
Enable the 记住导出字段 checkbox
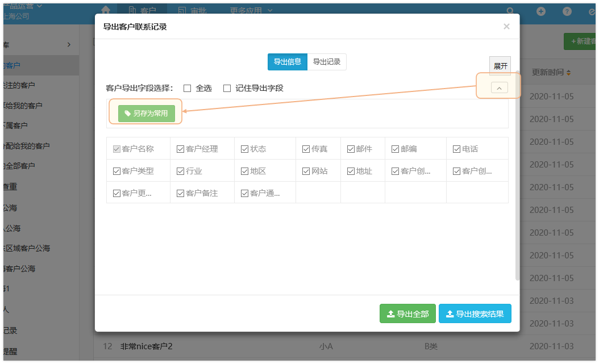point(227,88)
